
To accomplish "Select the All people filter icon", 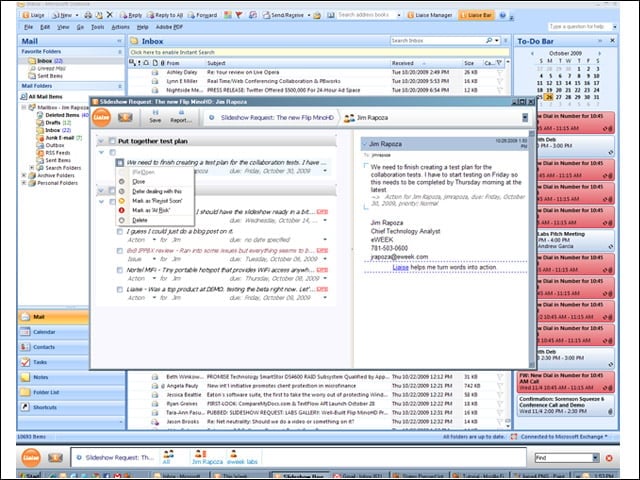I will pos(167,457).
